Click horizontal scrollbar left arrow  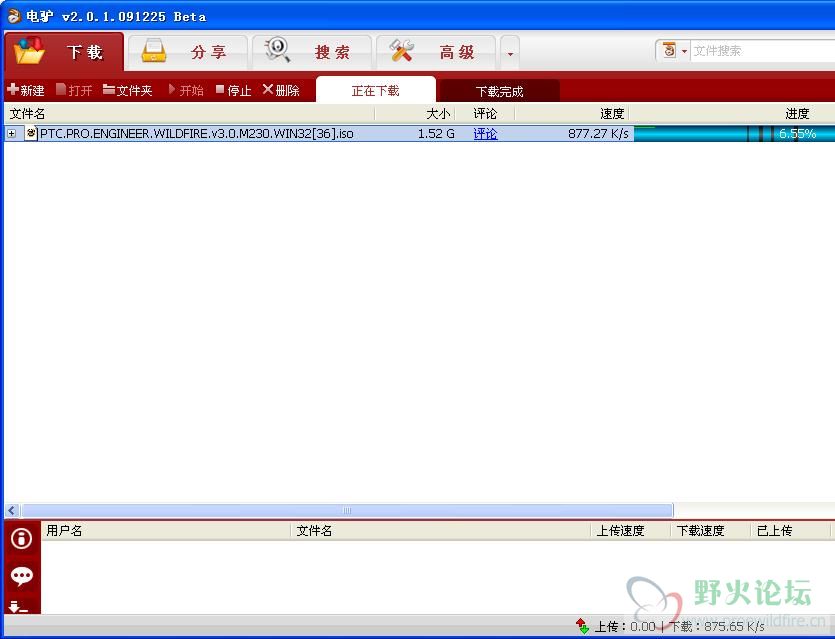[12, 510]
